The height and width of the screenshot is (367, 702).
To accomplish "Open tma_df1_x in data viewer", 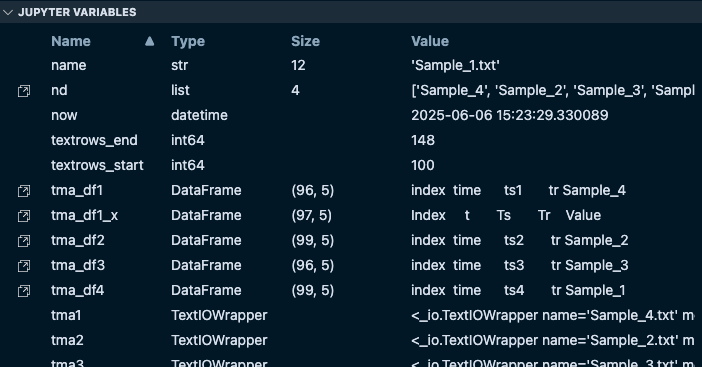I will pos(24,216).
